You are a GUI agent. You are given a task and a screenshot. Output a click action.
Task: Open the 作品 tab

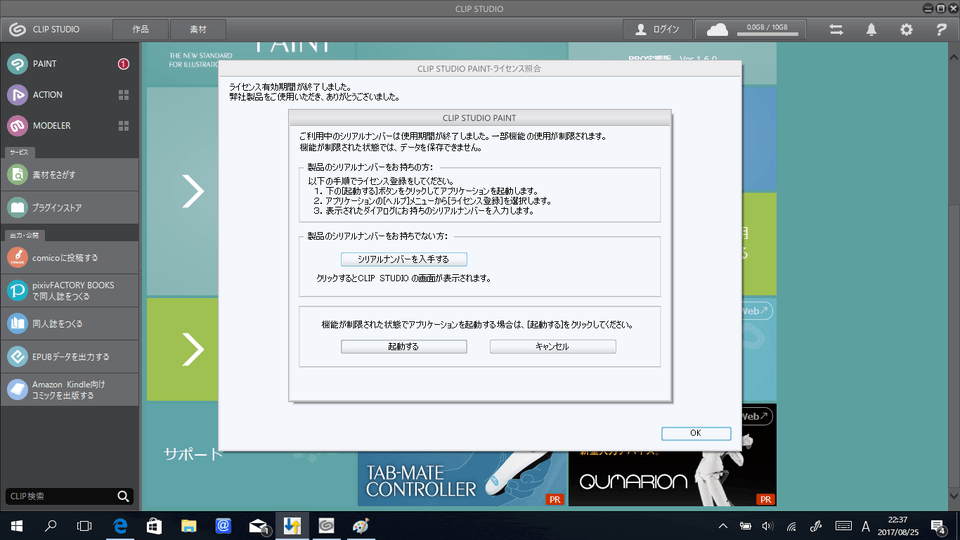[140, 29]
